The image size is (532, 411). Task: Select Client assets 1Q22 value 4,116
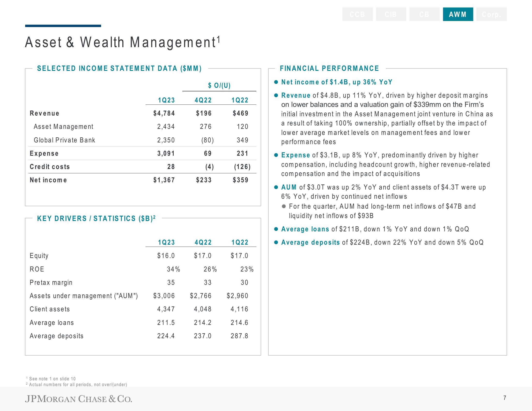point(239,309)
